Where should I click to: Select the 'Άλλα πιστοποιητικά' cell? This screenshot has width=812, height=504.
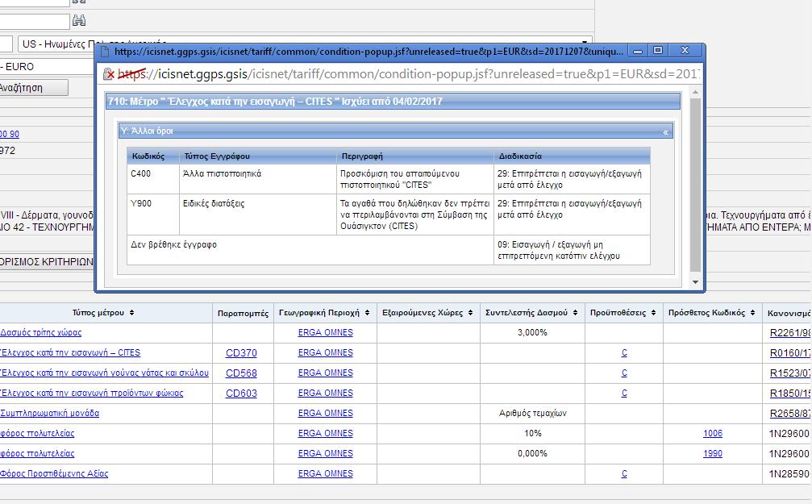(258, 179)
